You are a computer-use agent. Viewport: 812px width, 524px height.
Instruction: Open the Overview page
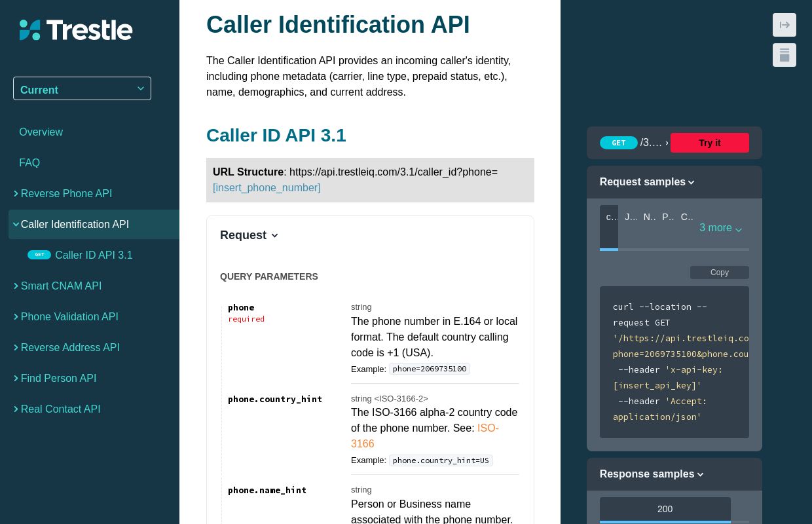coord(41,132)
